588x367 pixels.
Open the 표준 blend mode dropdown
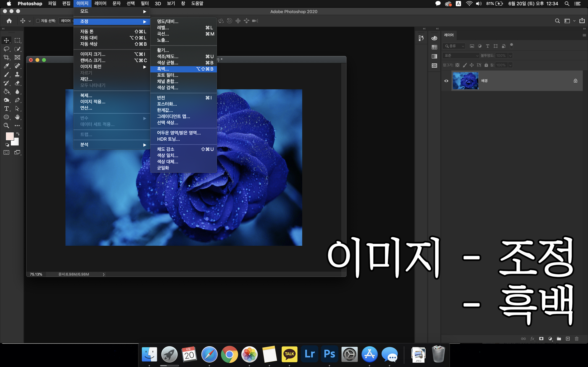coord(461,56)
